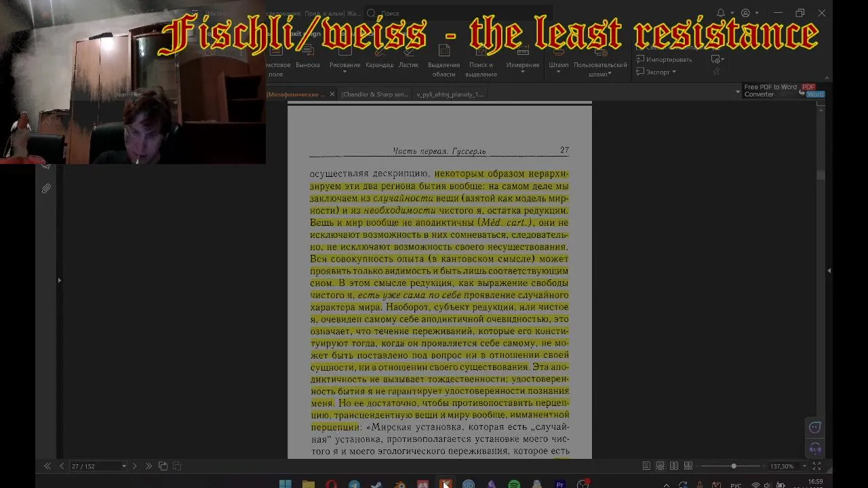The height and width of the screenshot is (488, 868).
Task: Click the vertical scrollbar thumb
Action: tap(821, 174)
